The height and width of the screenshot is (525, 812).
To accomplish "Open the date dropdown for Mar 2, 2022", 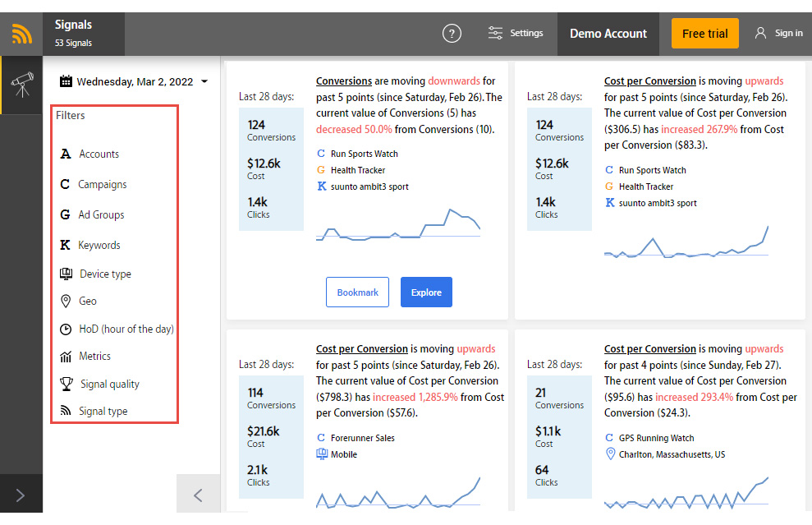I will point(204,81).
